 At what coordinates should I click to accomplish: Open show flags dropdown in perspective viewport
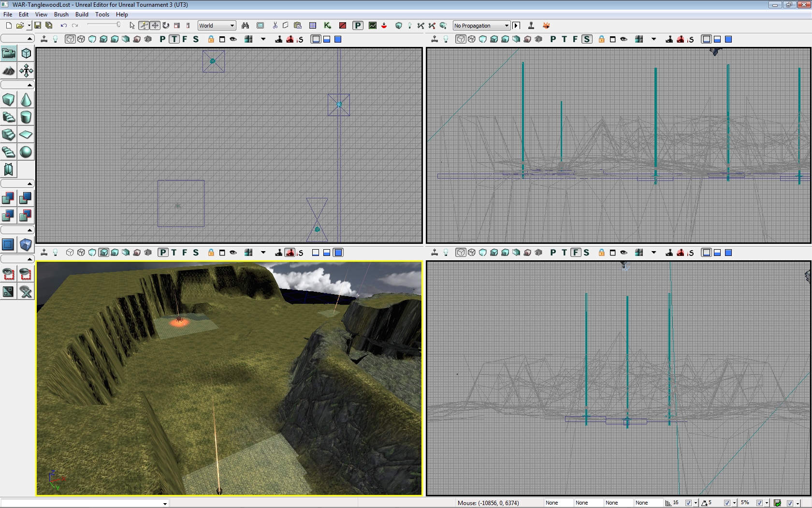pyautogui.click(x=263, y=253)
